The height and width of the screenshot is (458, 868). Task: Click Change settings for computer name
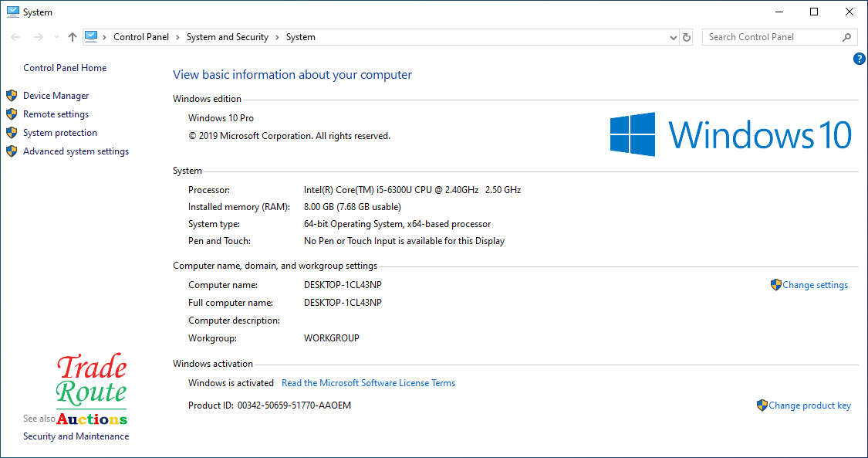coord(815,285)
